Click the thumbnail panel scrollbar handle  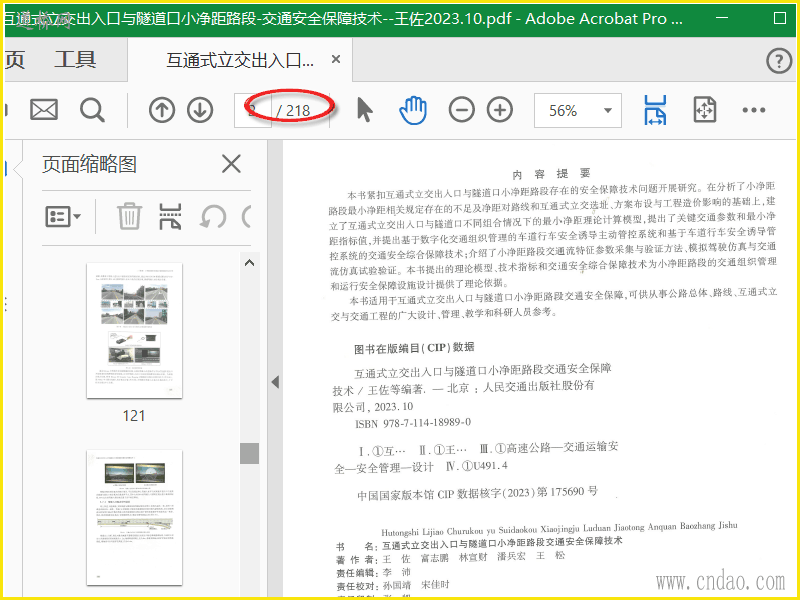(249, 453)
